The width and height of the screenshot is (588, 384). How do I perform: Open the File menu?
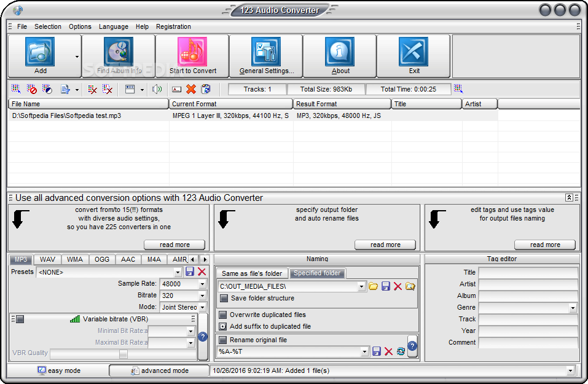click(x=22, y=26)
